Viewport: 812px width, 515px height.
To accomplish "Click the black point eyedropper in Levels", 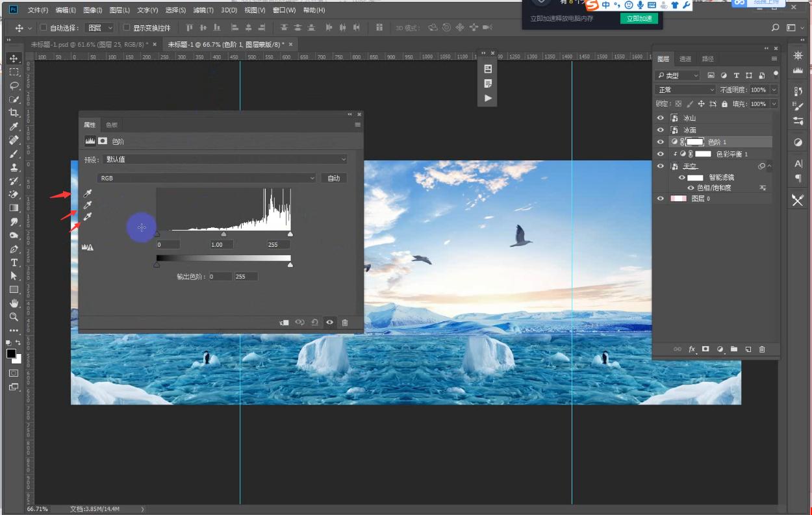I will [88, 194].
